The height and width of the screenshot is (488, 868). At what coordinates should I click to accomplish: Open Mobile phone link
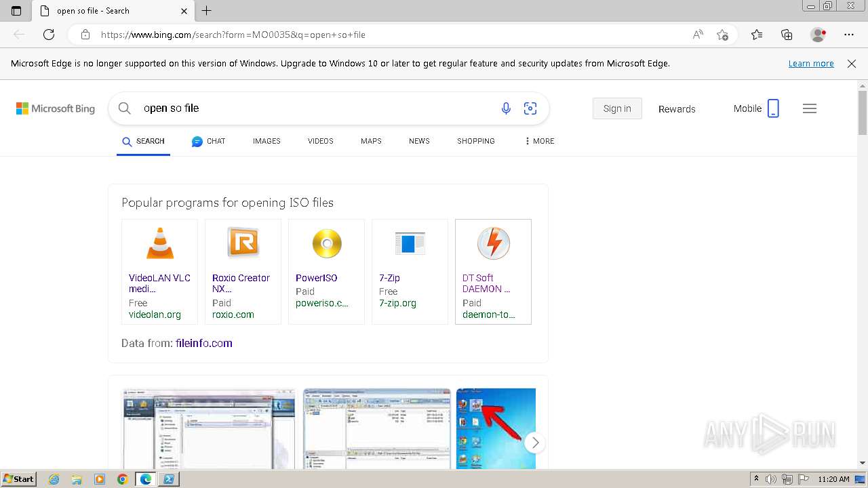[756, 108]
